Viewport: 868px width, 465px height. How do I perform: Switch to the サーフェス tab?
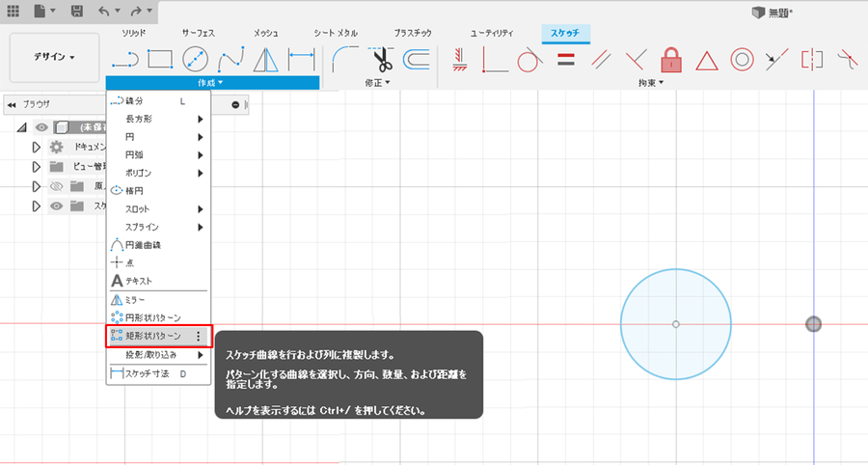(198, 33)
